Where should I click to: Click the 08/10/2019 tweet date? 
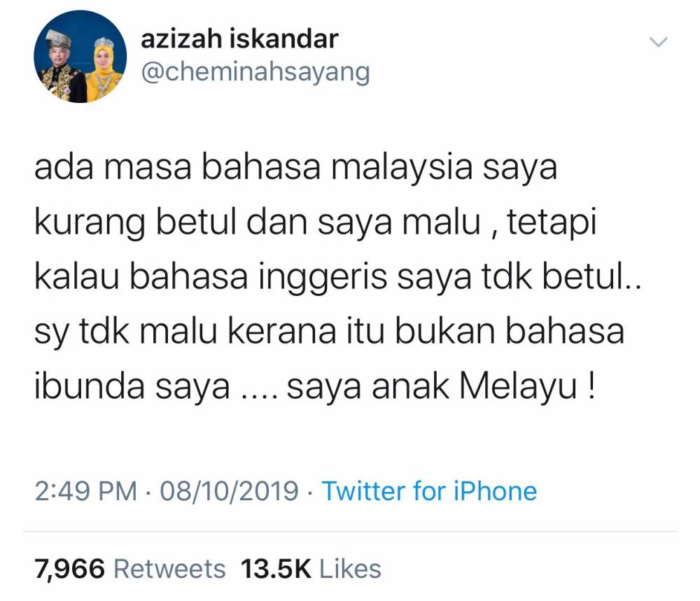229,490
